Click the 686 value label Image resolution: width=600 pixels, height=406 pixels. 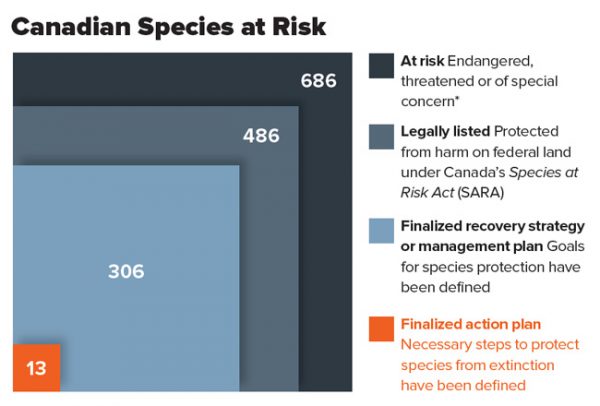(318, 80)
